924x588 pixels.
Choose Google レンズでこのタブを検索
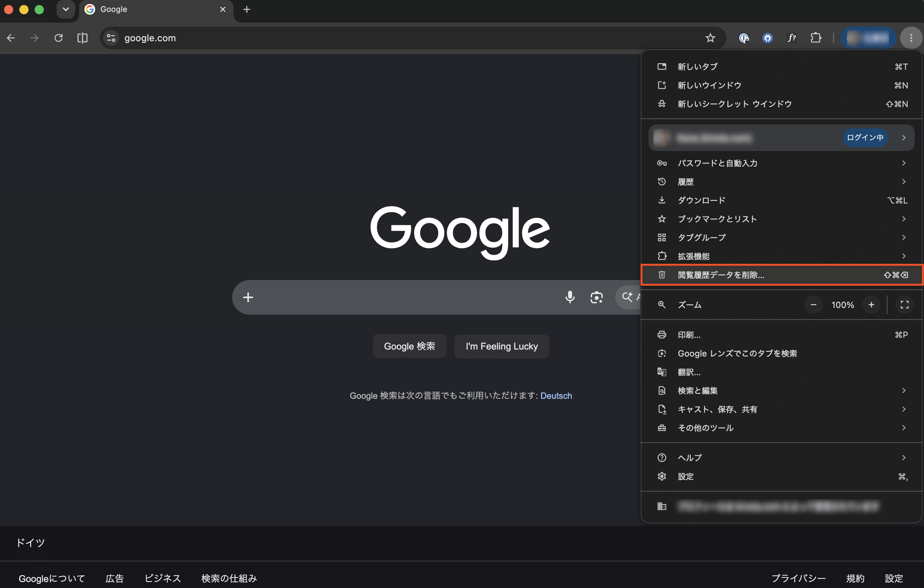coord(781,353)
